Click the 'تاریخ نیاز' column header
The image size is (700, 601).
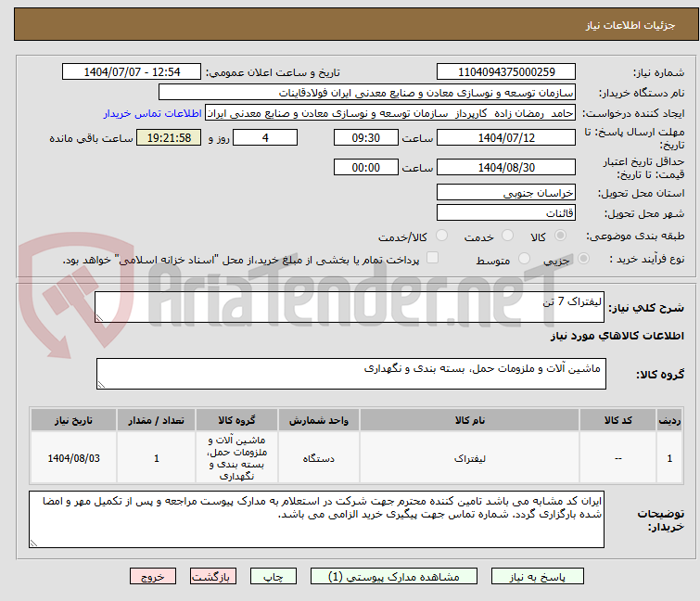73,420
